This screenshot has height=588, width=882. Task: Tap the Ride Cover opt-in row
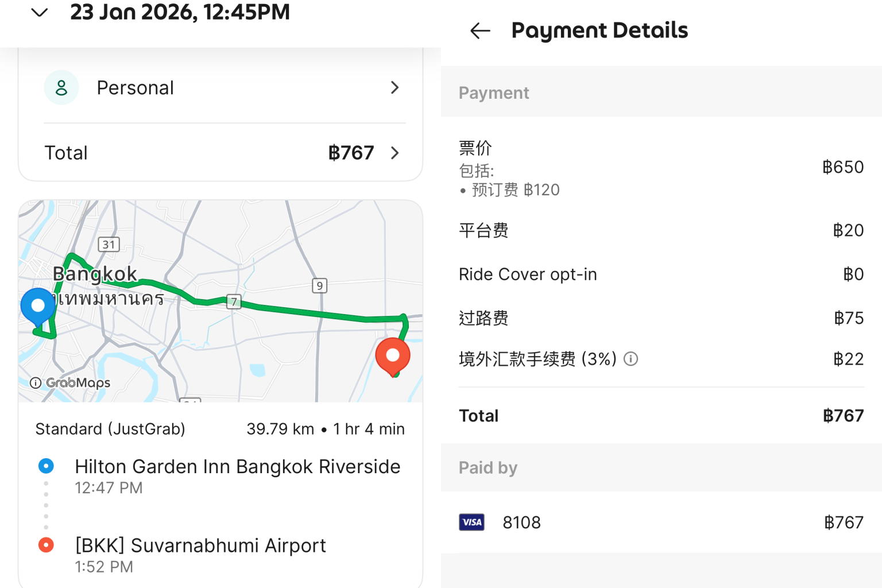point(528,274)
